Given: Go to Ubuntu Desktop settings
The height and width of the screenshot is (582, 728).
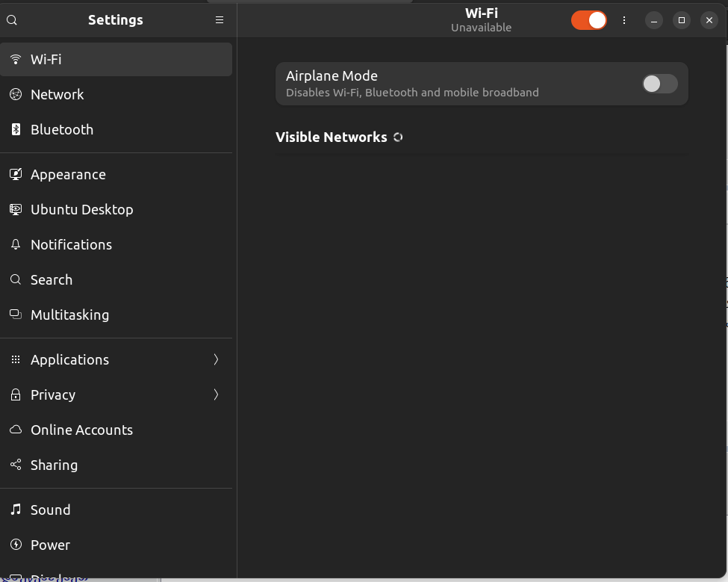Looking at the screenshot, I should tap(81, 209).
